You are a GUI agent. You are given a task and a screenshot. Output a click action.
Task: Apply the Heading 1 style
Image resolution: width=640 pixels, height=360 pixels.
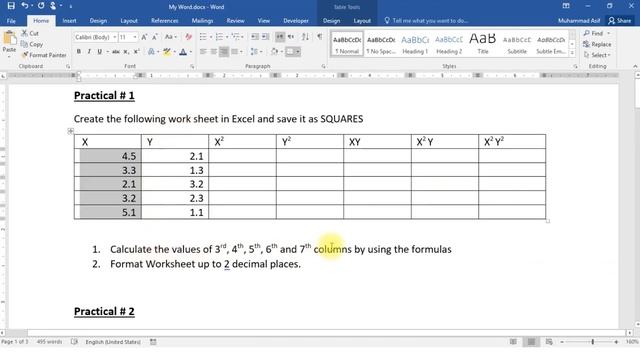coord(415,44)
